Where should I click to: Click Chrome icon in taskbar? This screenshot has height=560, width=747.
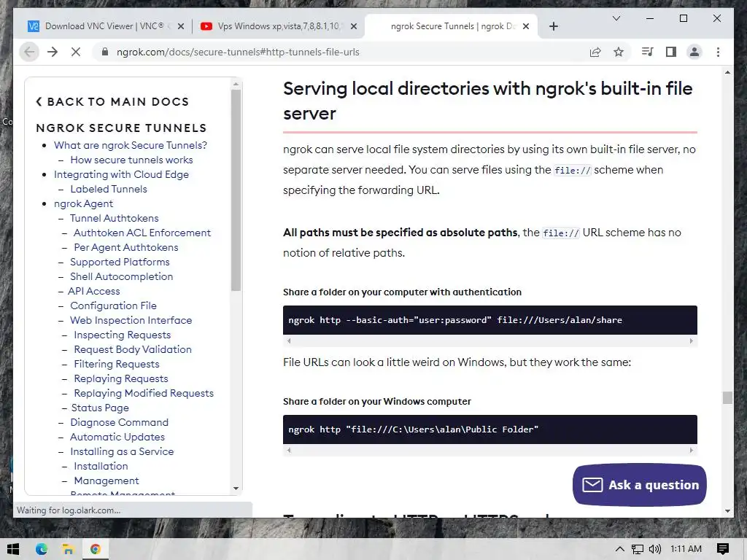(96, 549)
